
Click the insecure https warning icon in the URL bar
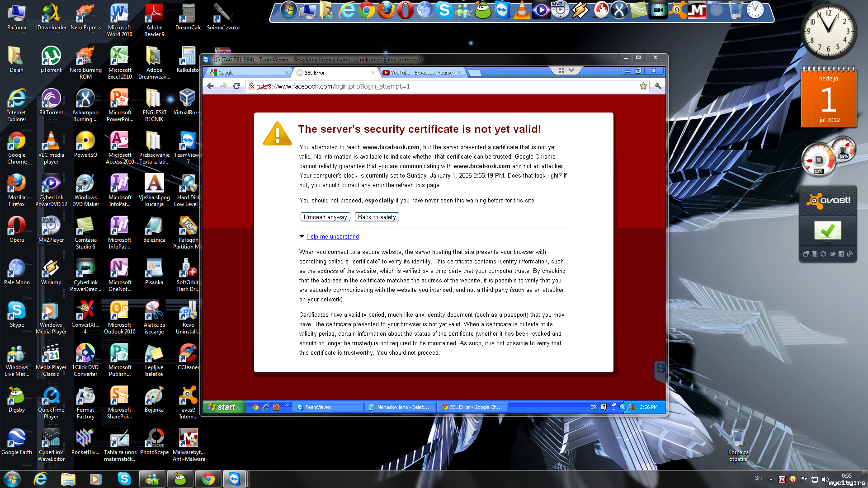click(252, 86)
